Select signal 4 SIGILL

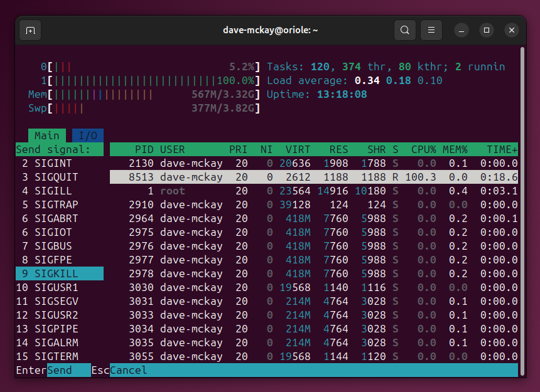(x=60, y=191)
